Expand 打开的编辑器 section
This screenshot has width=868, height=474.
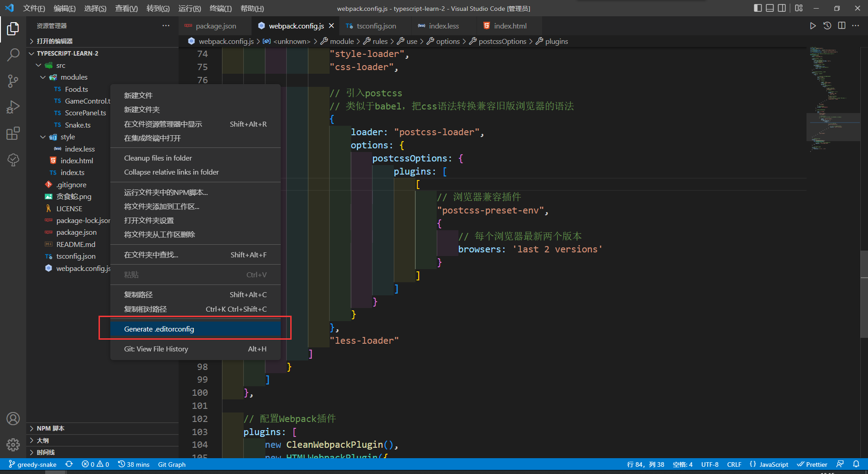102,41
